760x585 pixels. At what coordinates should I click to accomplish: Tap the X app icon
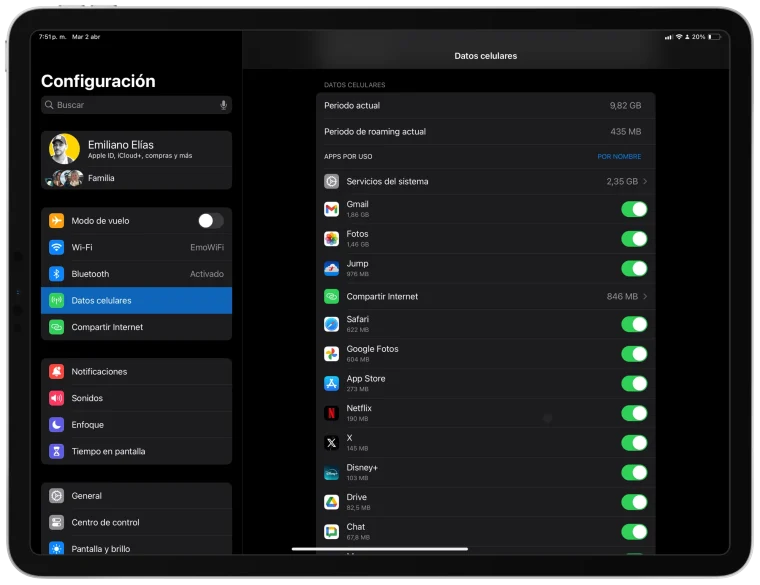click(x=332, y=443)
